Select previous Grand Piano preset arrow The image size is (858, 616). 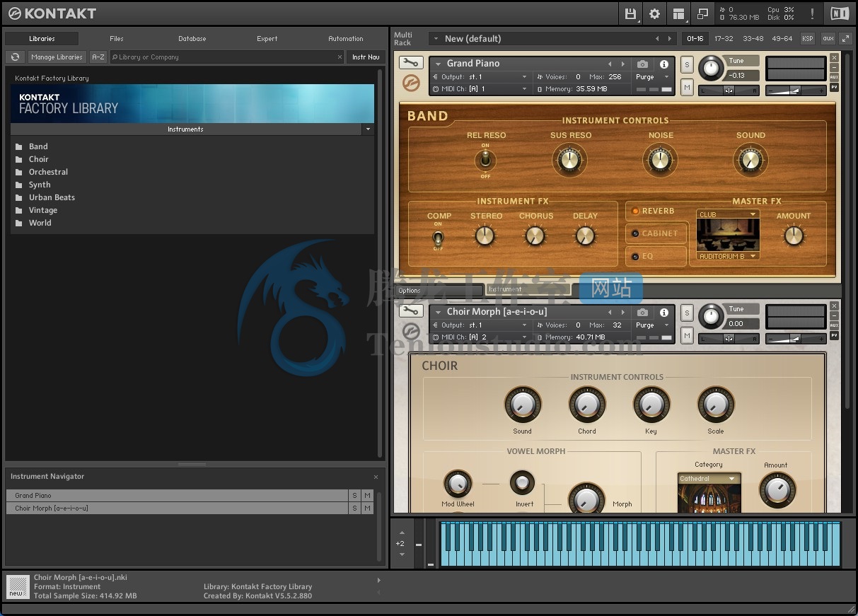point(610,64)
